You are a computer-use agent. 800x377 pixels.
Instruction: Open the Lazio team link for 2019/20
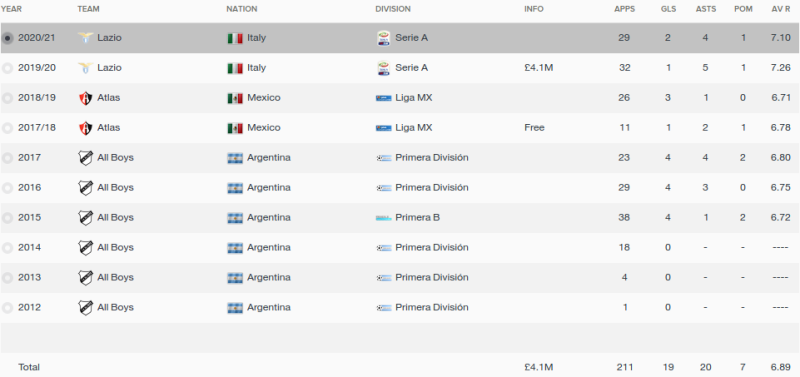pyautogui.click(x=109, y=68)
